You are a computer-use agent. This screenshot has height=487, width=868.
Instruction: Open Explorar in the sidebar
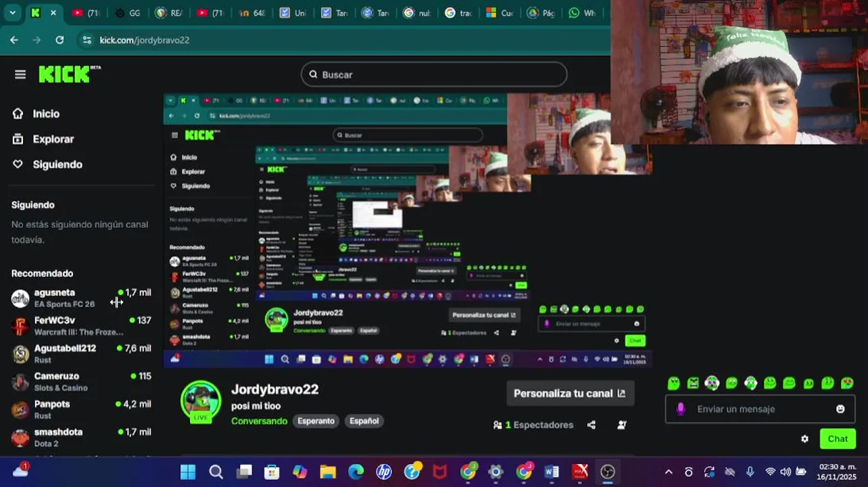coord(53,139)
